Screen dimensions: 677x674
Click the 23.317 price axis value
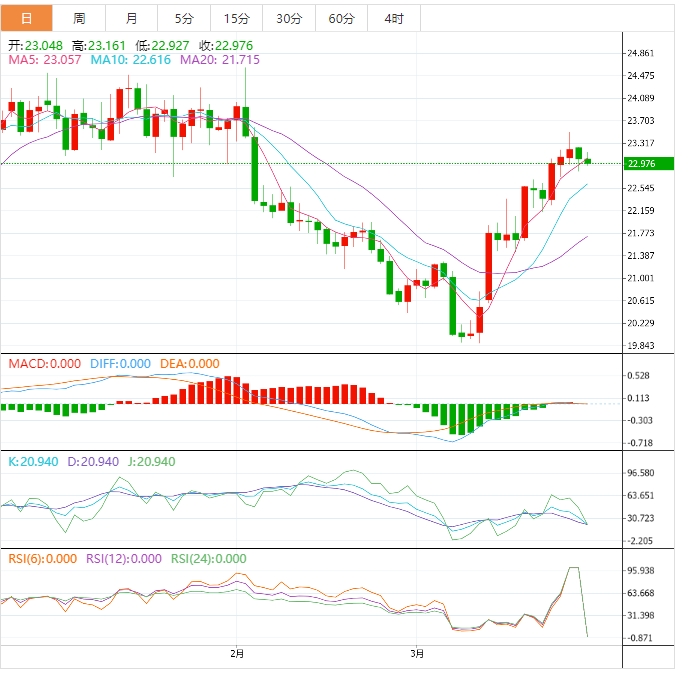click(x=641, y=143)
